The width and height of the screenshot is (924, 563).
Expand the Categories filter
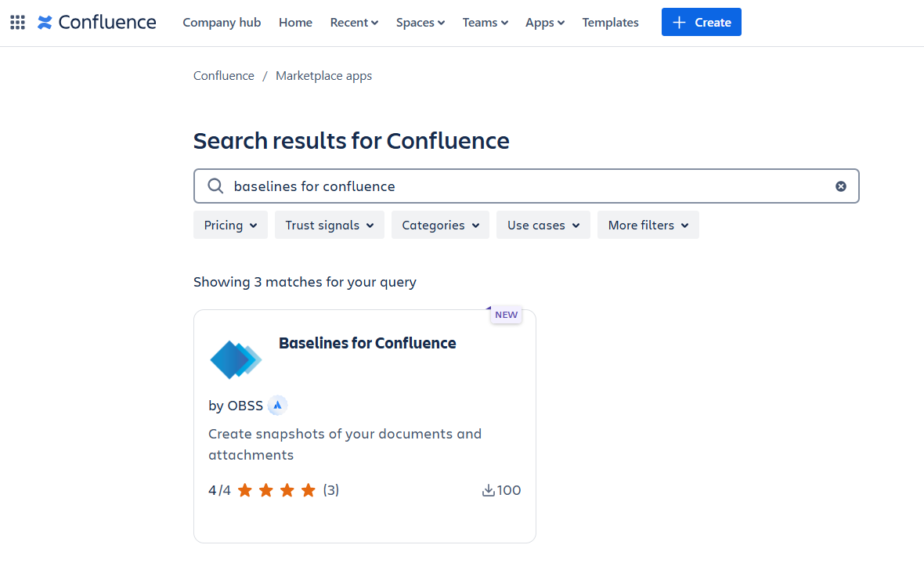440,225
